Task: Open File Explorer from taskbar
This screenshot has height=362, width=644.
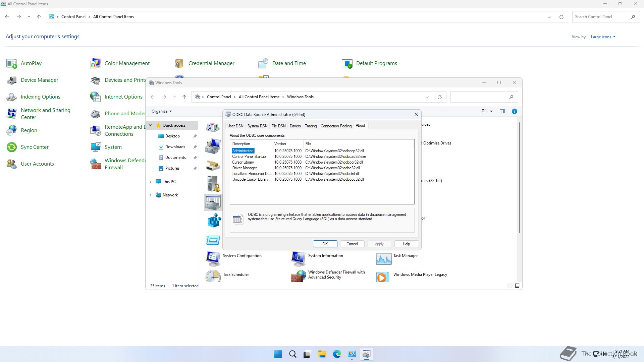Action: pos(322,354)
